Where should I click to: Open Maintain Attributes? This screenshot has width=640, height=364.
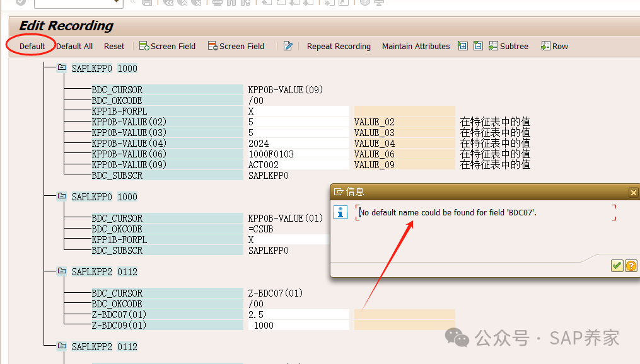(x=416, y=46)
